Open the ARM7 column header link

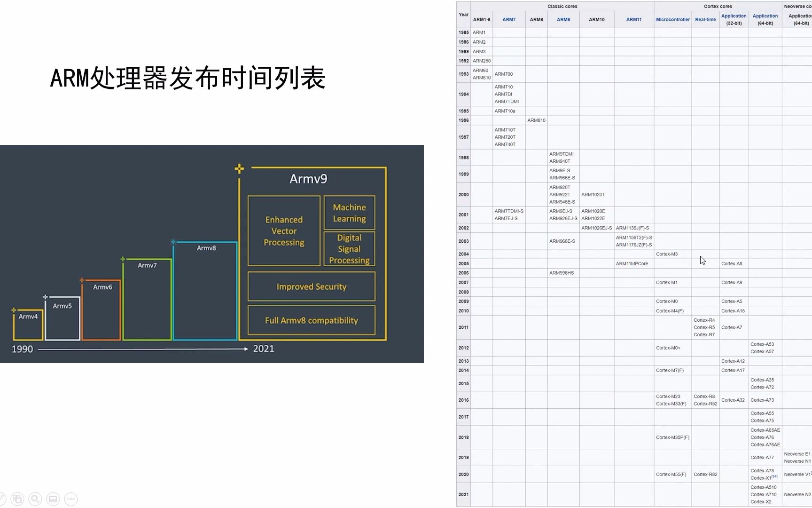(509, 19)
